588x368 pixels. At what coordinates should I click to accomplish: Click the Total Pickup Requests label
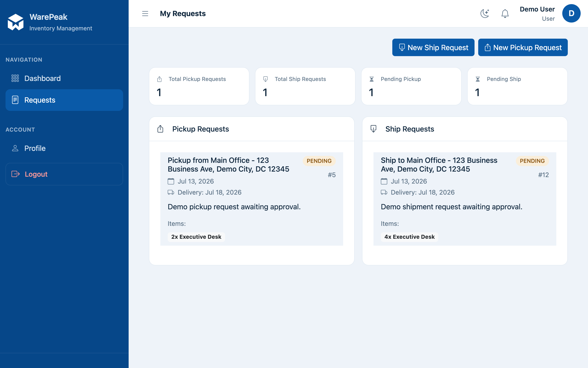pos(197,79)
